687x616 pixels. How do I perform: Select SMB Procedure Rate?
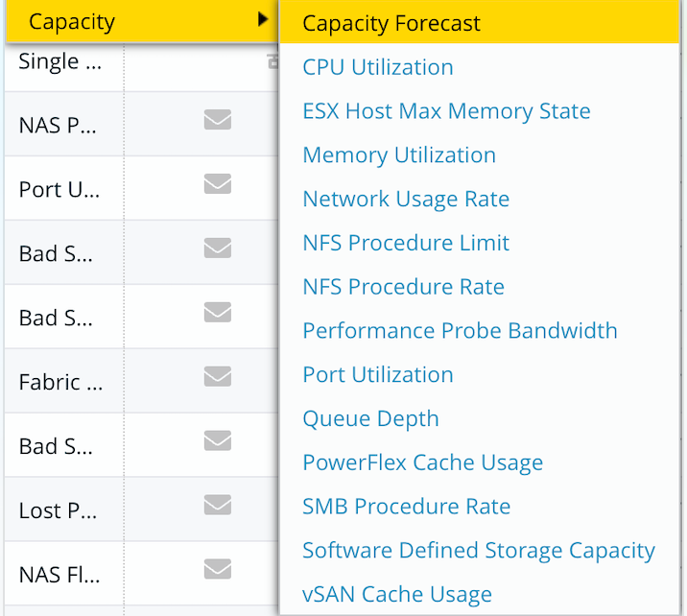click(x=406, y=507)
